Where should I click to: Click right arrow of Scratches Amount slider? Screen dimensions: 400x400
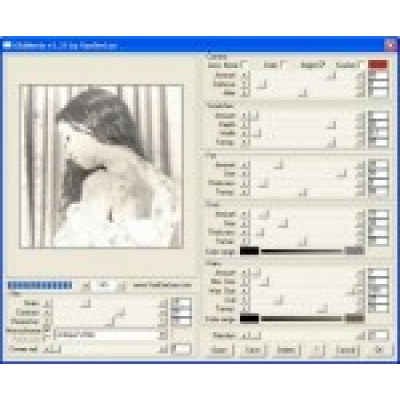point(360,116)
